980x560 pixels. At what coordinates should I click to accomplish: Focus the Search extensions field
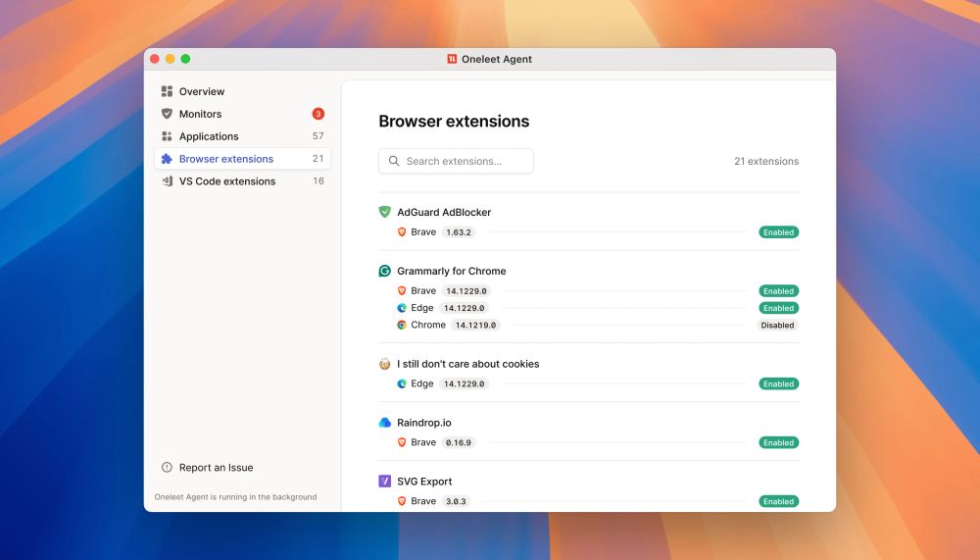pos(457,161)
